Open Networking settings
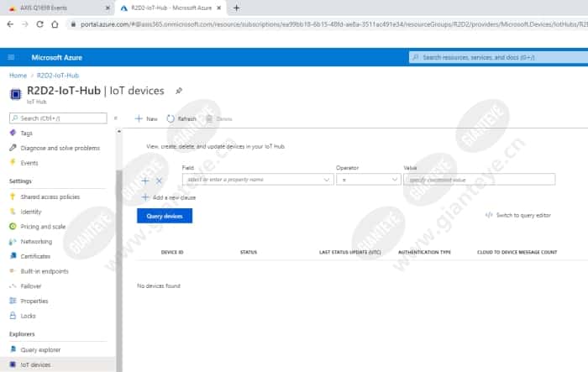The height and width of the screenshot is (372, 588). [36, 242]
